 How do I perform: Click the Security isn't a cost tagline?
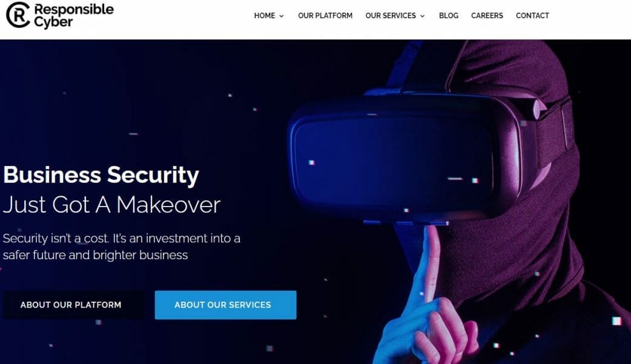point(122,239)
